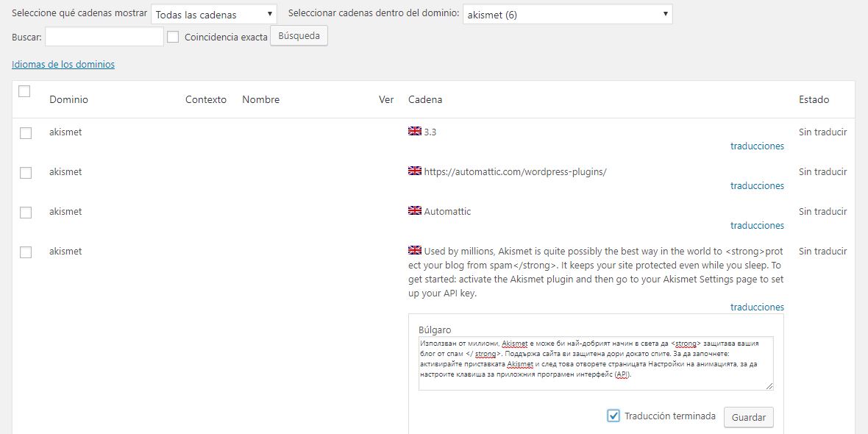The image size is (868, 434).
Task: Click the Nombre column header
Action: (x=260, y=99)
